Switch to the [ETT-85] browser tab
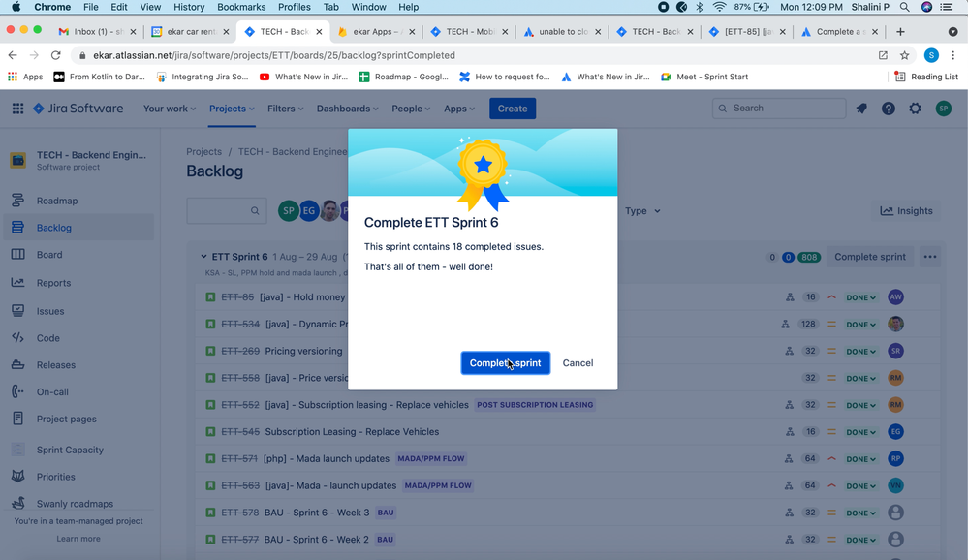 tap(748, 32)
